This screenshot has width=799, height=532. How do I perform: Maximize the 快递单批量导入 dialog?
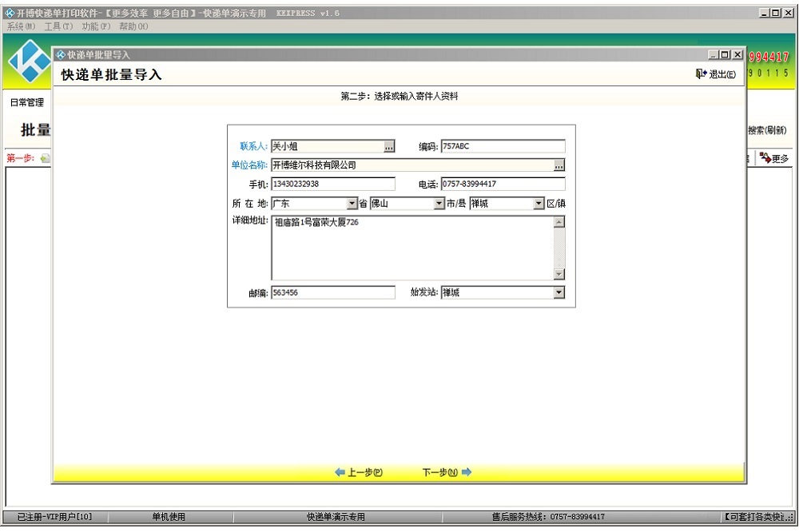725,54
